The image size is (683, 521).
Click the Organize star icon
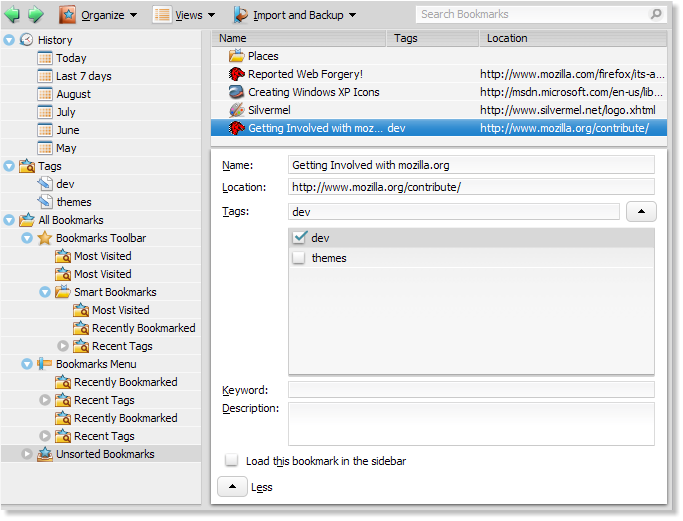pyautogui.click(x=68, y=15)
